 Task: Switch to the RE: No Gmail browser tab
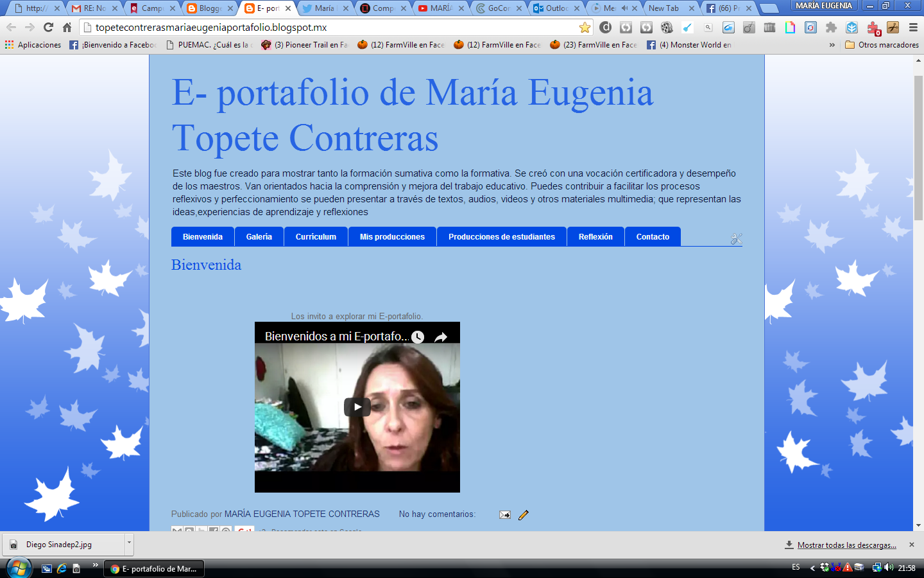(x=94, y=8)
